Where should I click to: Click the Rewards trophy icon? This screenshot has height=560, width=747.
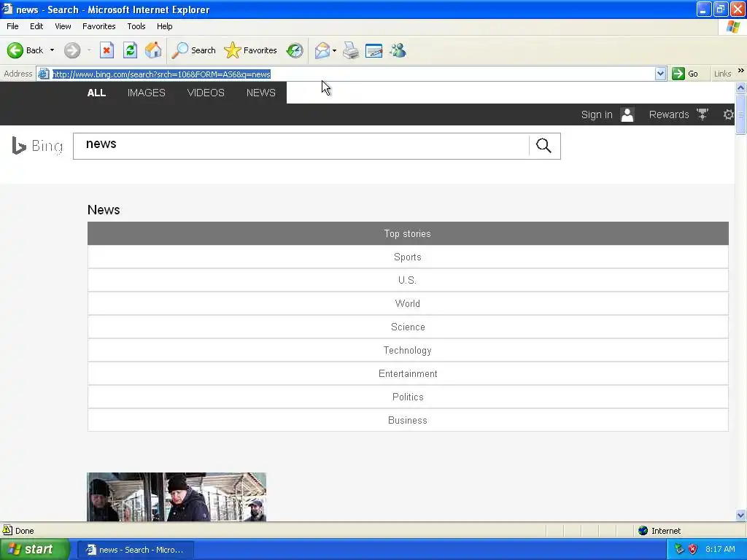[703, 114]
